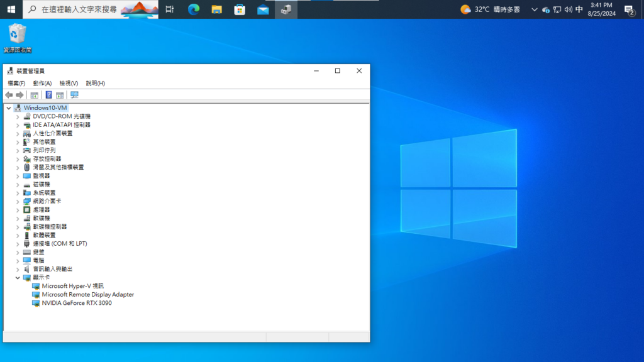Click the computer icon beside 電腦
This screenshot has width=644, height=362.
tap(26, 261)
